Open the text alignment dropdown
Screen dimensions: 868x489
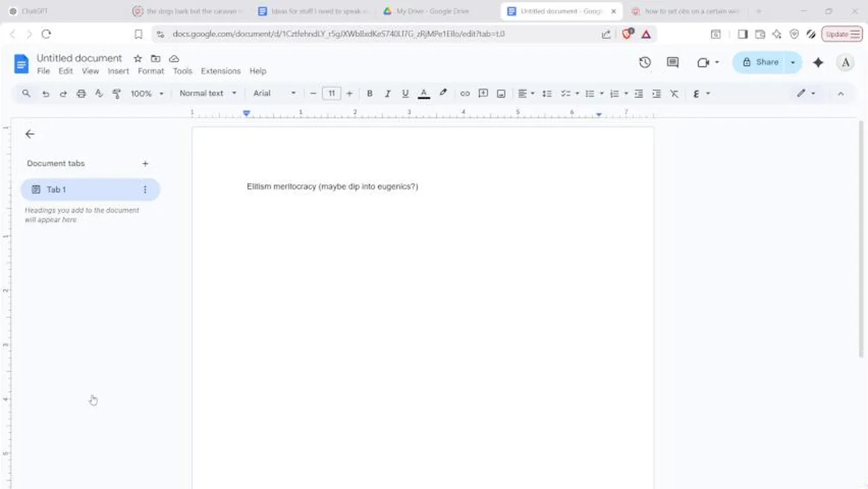526,94
